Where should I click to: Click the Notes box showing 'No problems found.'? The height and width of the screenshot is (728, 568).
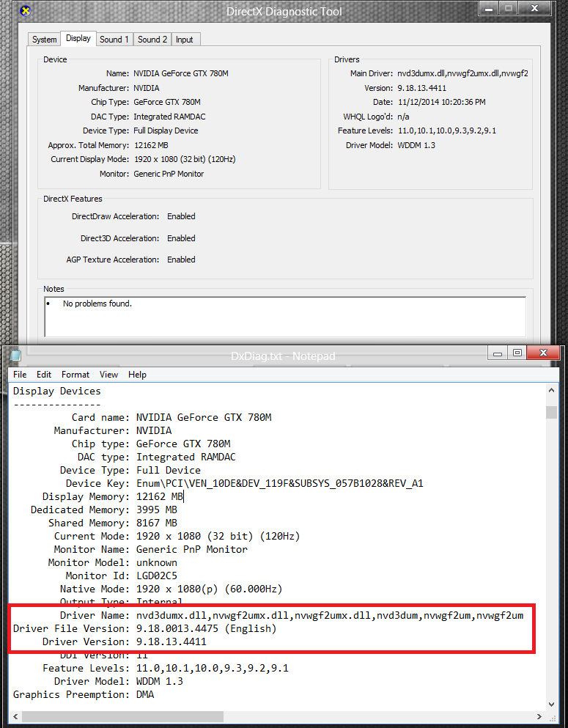click(x=285, y=317)
